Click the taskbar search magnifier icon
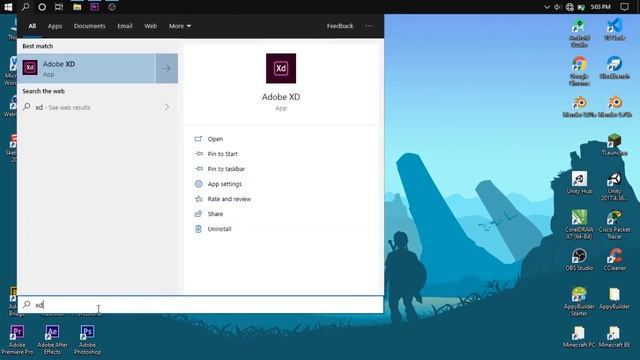Screen dimensions: 640x360 pos(25,7)
